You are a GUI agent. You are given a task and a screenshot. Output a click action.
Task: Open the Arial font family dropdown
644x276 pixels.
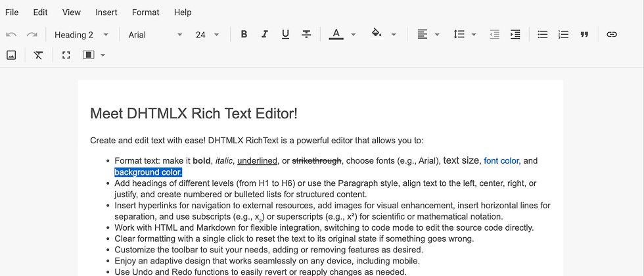[155, 35]
